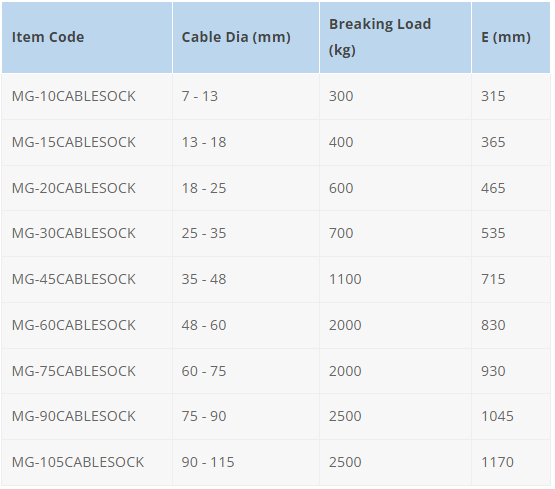The height and width of the screenshot is (489, 555).
Task: Select the MG-75CABLESOCK item code cell
Action: click(87, 371)
